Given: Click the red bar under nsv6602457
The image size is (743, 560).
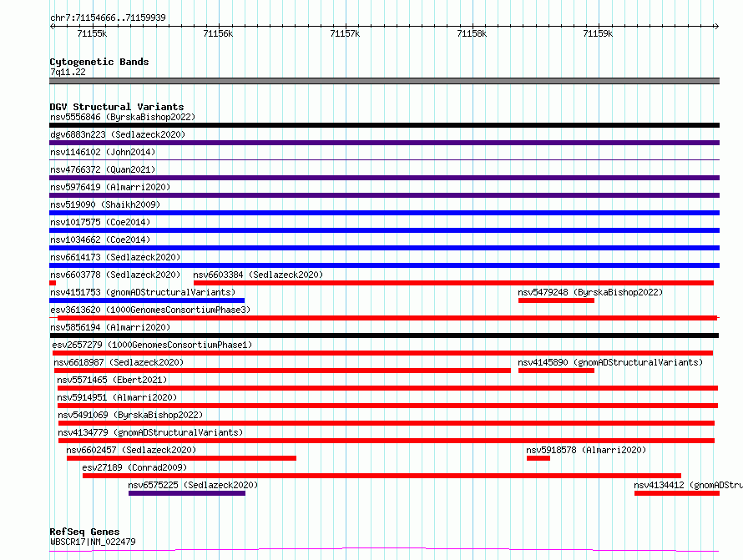Looking at the screenshot, I should pos(181,458).
